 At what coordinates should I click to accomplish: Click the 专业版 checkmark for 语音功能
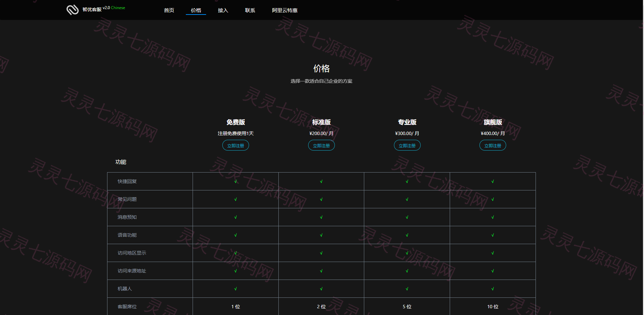[407, 235]
